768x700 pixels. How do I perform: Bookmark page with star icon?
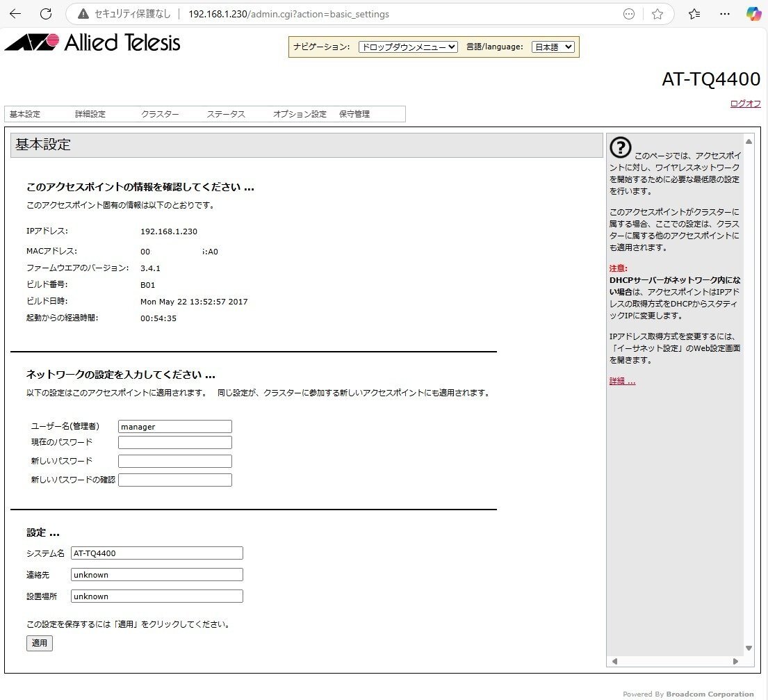tap(657, 14)
